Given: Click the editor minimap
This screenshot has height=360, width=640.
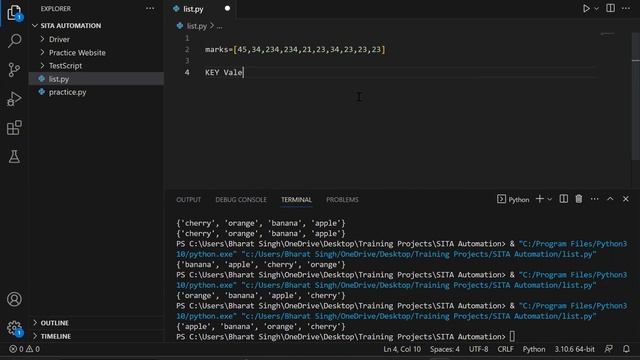Looking at the screenshot, I should point(607,34).
